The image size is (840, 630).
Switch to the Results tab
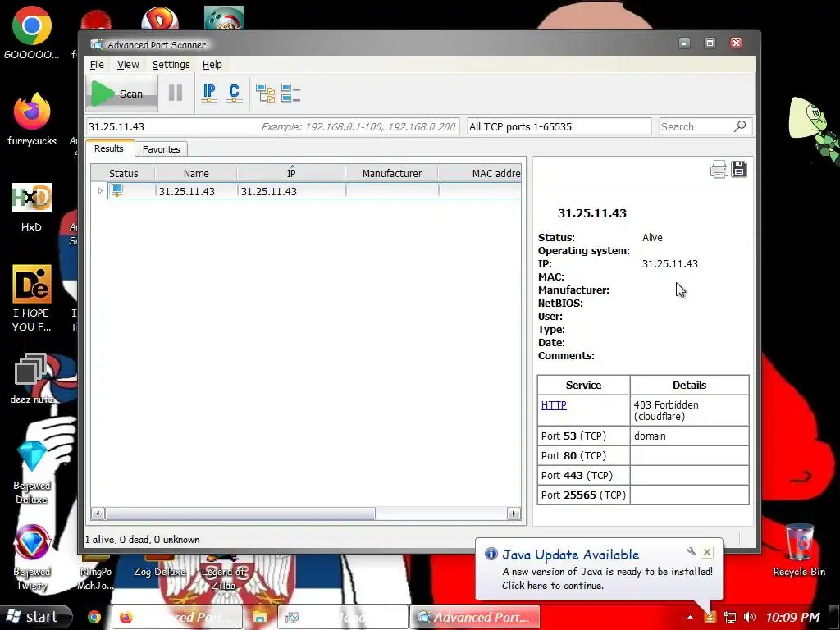(x=109, y=148)
